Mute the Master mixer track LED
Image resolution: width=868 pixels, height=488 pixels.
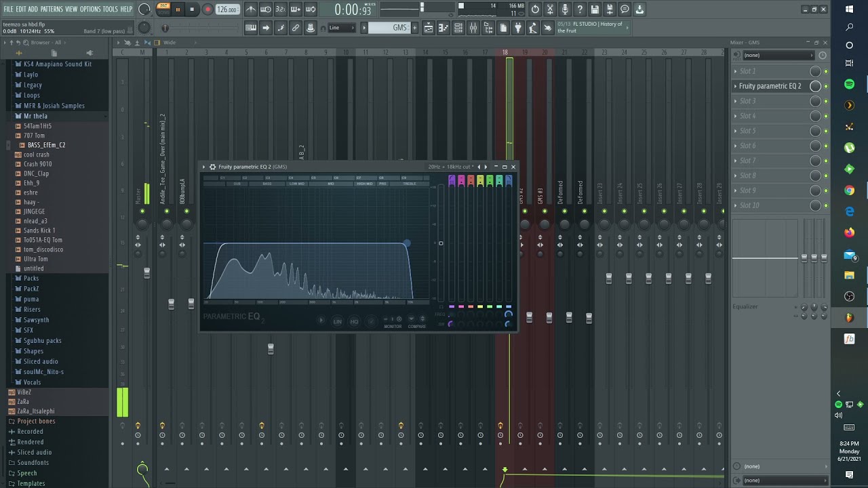pyautogui.click(x=142, y=211)
